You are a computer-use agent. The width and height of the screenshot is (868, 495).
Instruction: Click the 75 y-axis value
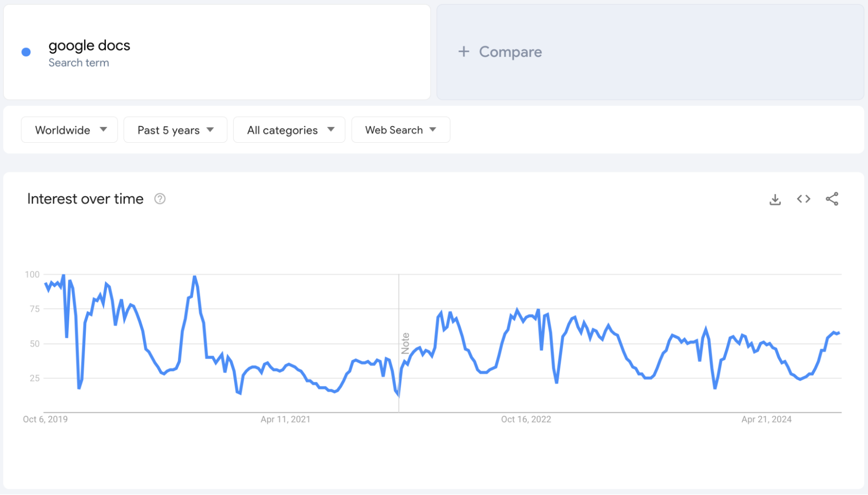coord(34,309)
